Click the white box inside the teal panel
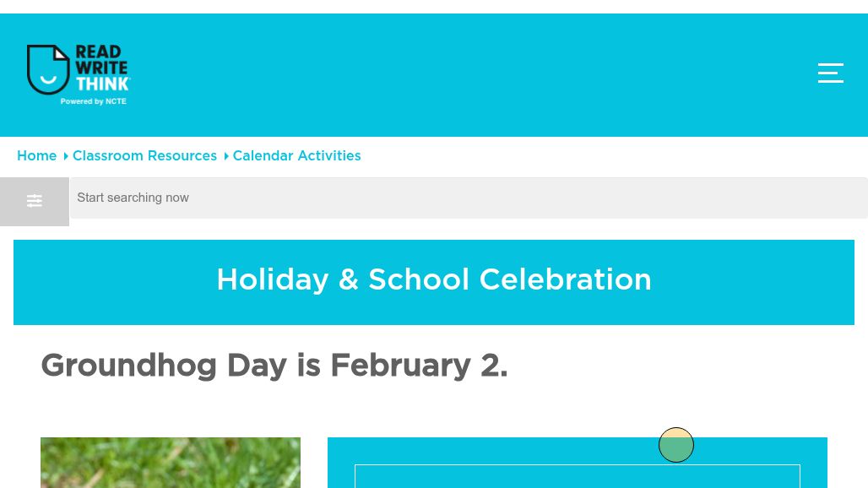 point(577,477)
